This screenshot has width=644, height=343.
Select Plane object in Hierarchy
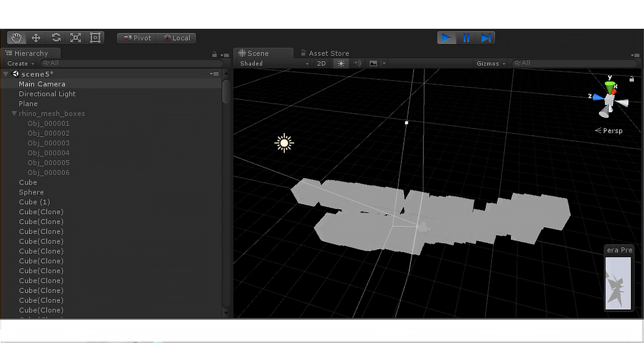[x=28, y=103]
